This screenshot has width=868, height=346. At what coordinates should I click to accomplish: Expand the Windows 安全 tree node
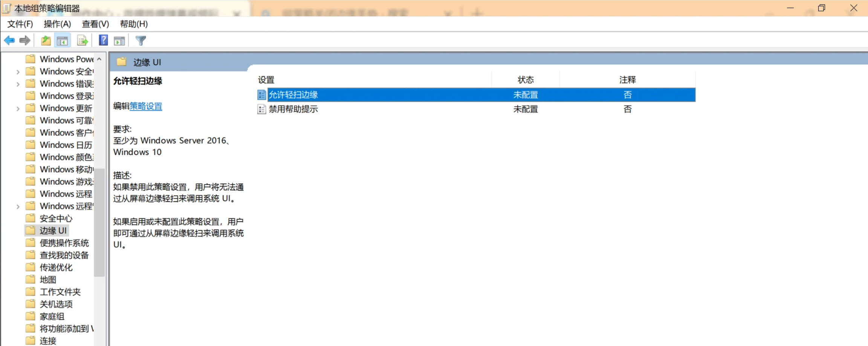click(x=18, y=72)
